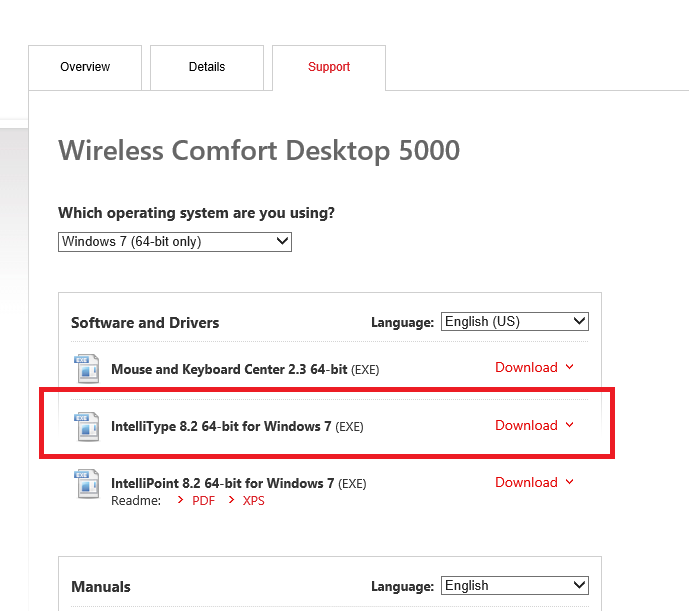The width and height of the screenshot is (689, 611).
Task: Open the IntelliPoint Readme PDF link
Action: [203, 501]
